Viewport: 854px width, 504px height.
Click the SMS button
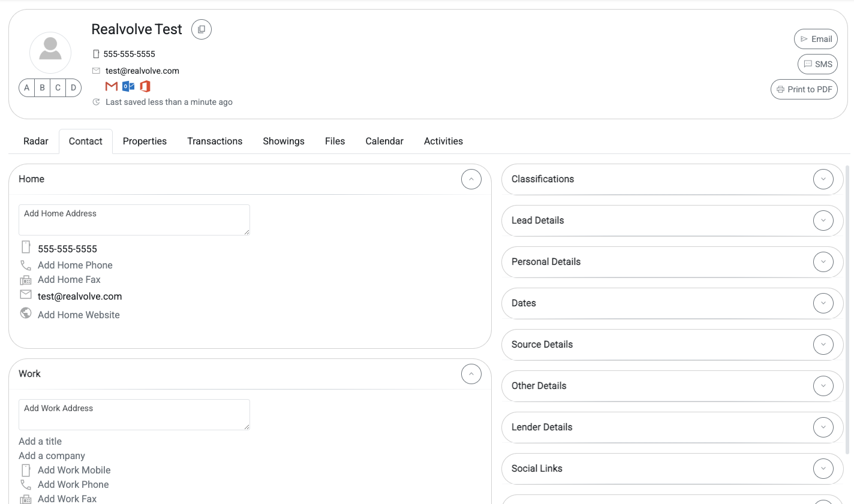click(x=817, y=64)
